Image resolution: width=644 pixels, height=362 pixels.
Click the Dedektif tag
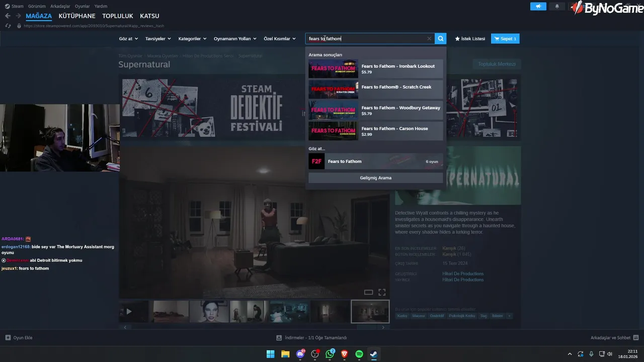437,316
